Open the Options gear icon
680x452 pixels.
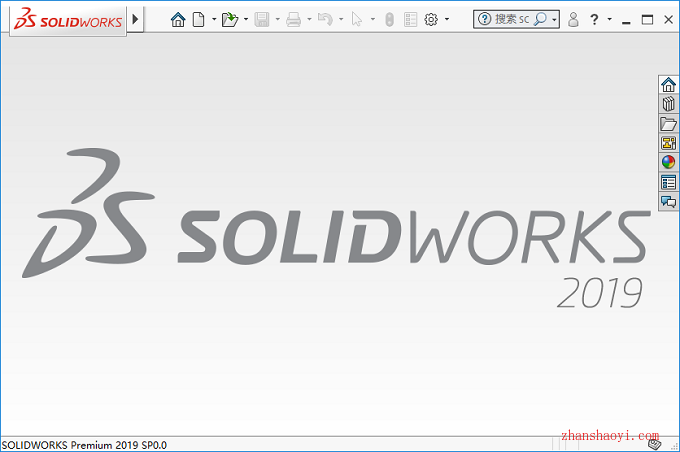coord(431,20)
